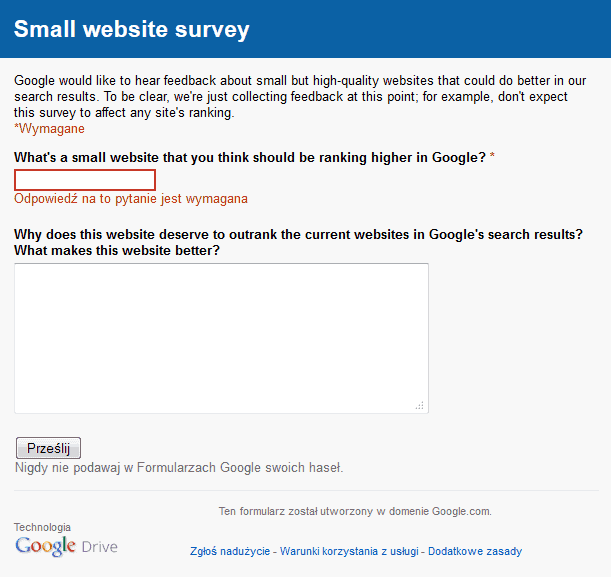Screen dimensions: 611x577
Task: Click the Ten formularz został utworzony notice
Action: (355, 511)
